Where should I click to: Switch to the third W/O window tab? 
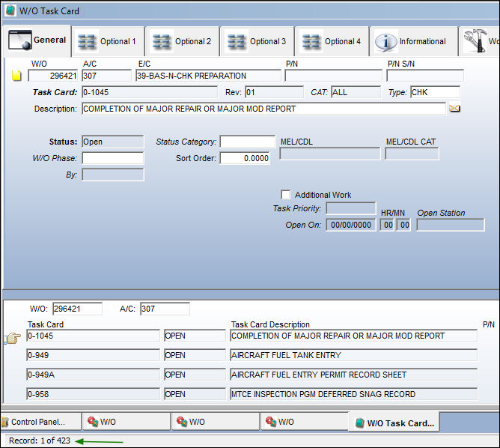pos(304,422)
